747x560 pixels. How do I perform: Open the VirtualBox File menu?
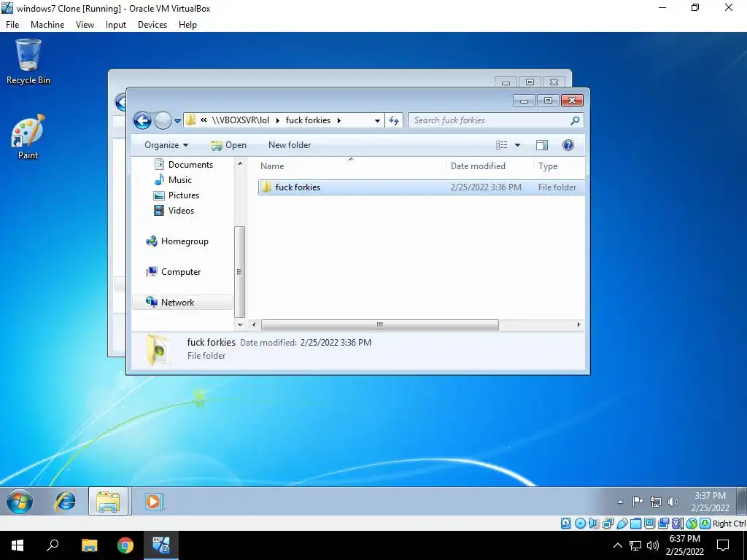point(12,25)
